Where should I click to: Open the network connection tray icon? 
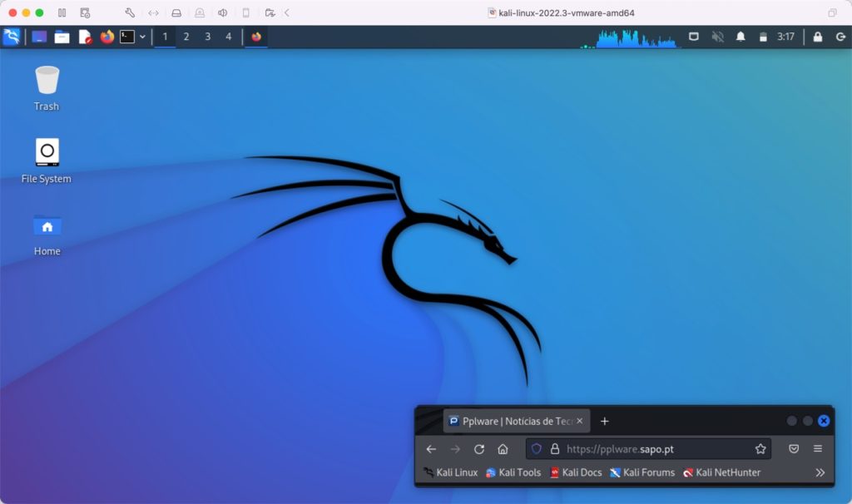tap(694, 37)
